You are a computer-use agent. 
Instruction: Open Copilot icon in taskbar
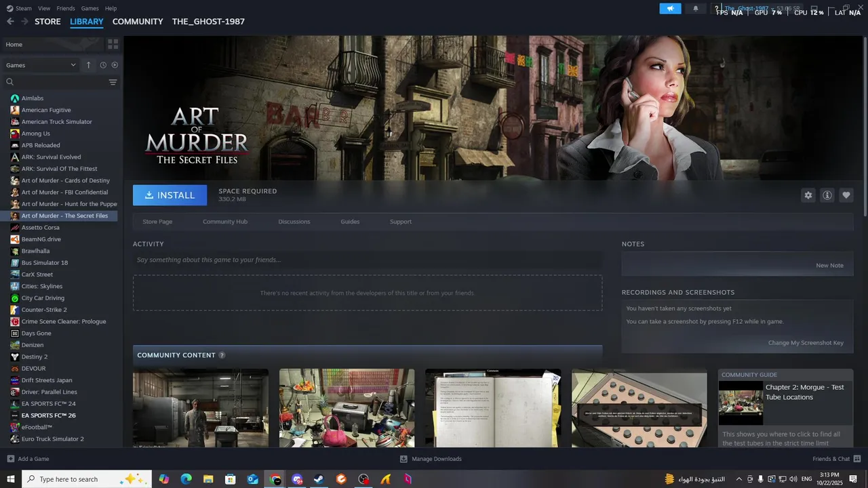pyautogui.click(x=164, y=479)
